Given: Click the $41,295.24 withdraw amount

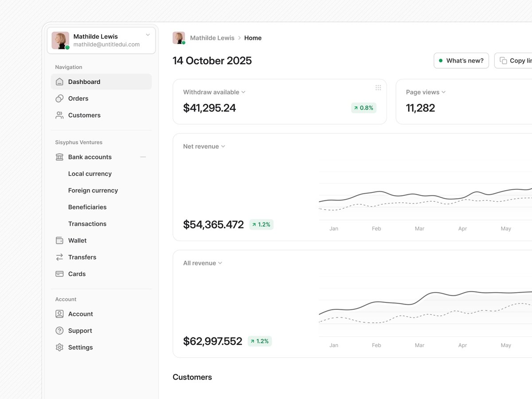Looking at the screenshot, I should pyautogui.click(x=210, y=108).
